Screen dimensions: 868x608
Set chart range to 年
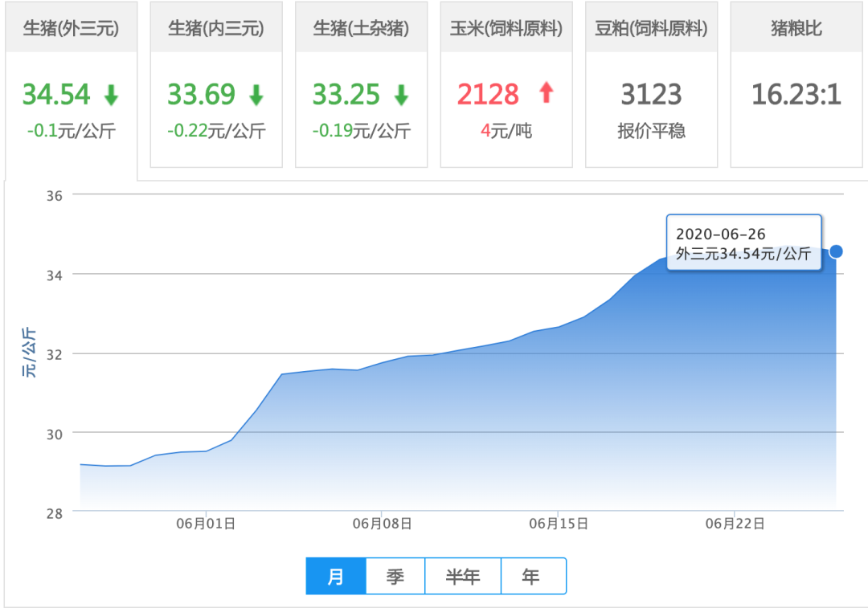click(531, 577)
